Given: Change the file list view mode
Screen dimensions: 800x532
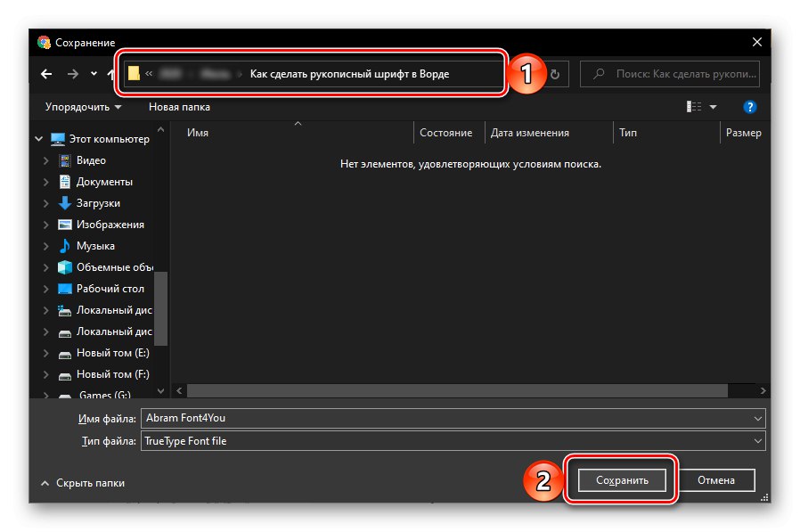Looking at the screenshot, I should (x=694, y=106).
